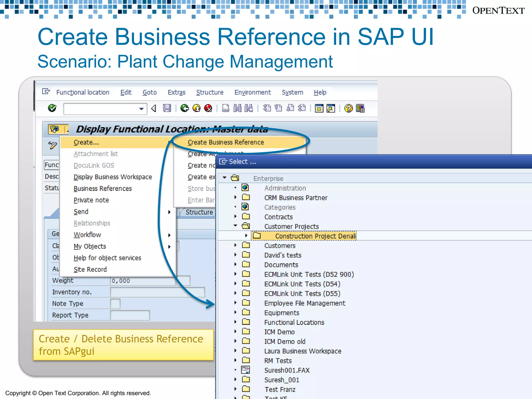
Task: Click the Previous Page icon
Action: 278,108
